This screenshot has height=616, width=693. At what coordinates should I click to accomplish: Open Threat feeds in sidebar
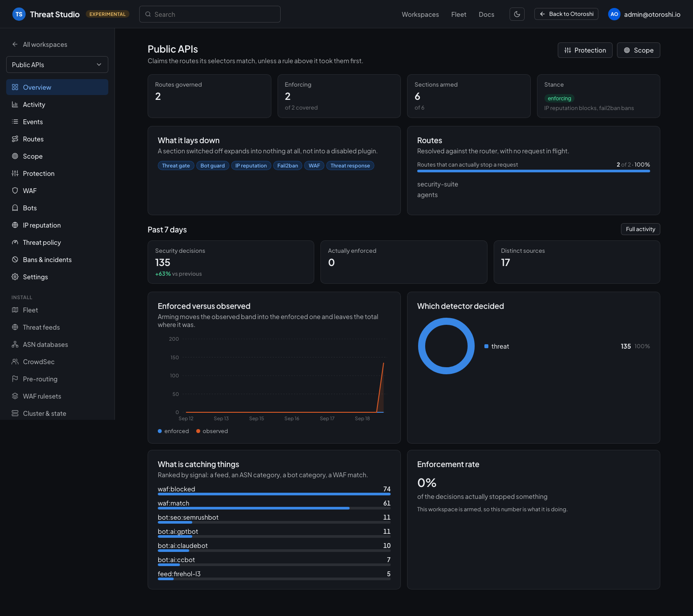(x=57, y=327)
